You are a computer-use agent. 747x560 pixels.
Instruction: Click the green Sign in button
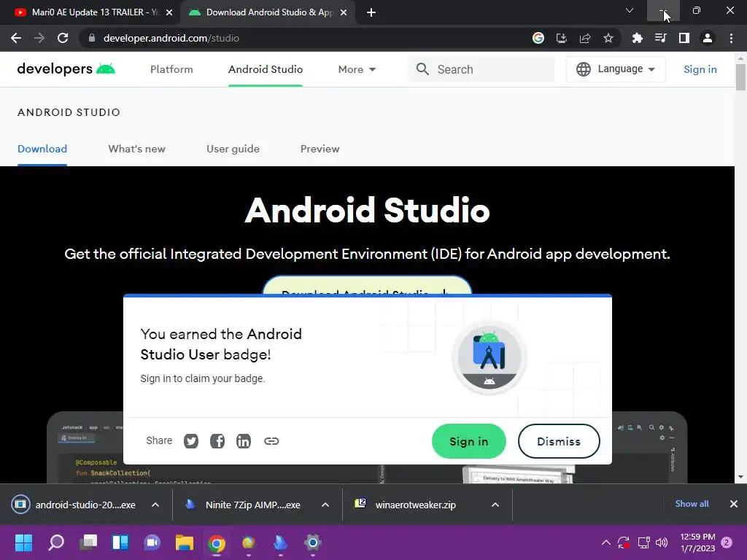pos(469,441)
